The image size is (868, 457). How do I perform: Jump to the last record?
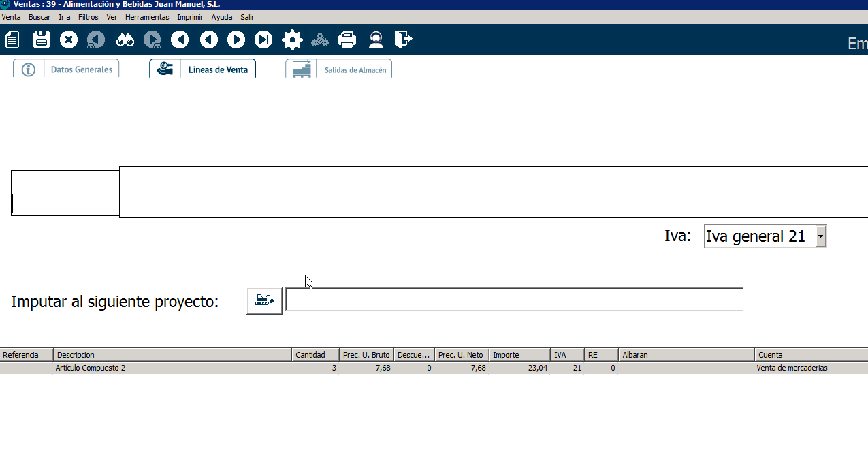(x=263, y=40)
